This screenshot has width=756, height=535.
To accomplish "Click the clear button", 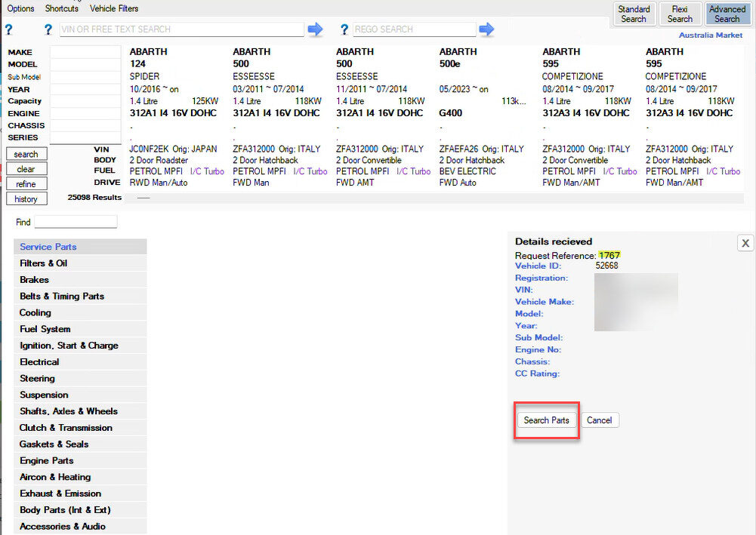I will pos(26,169).
